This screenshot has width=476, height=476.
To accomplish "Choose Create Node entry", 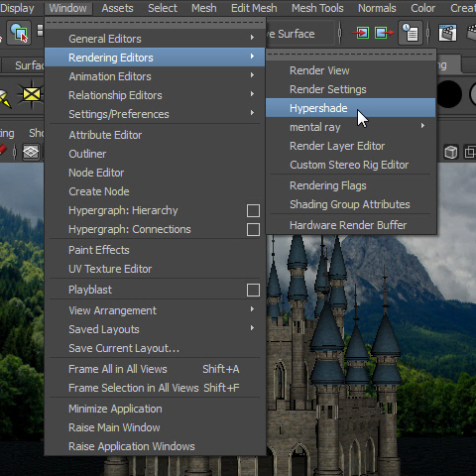I will click(x=155, y=191).
